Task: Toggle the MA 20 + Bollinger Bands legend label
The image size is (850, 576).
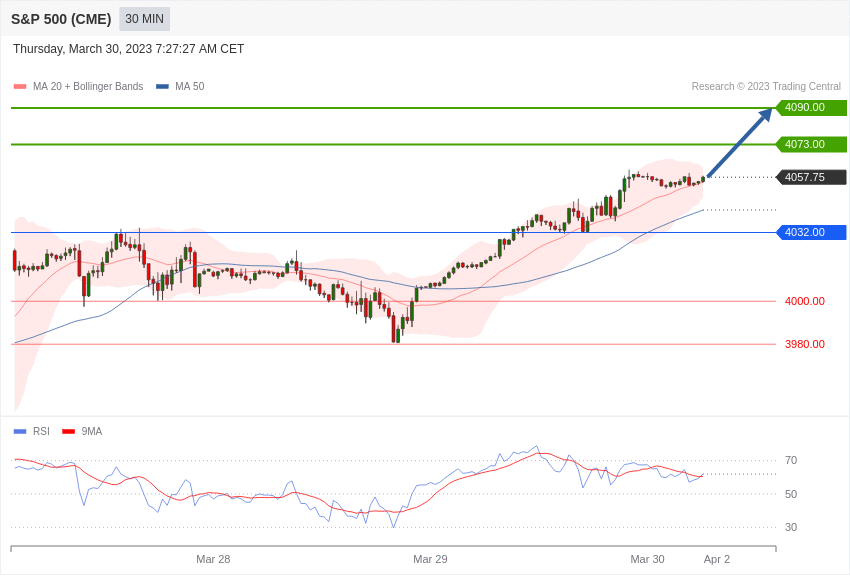Action: [x=88, y=87]
